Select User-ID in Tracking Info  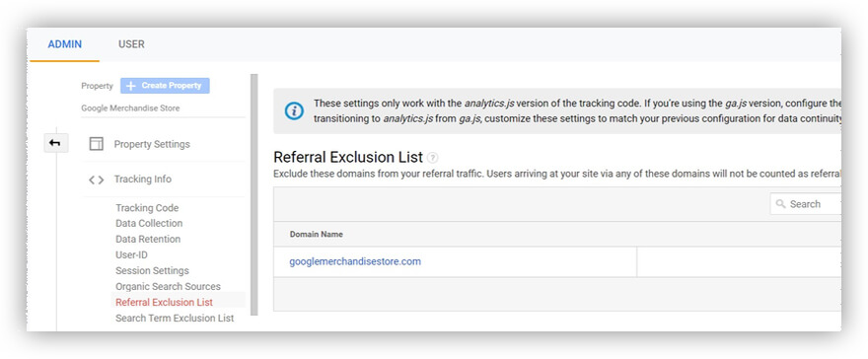(x=131, y=255)
